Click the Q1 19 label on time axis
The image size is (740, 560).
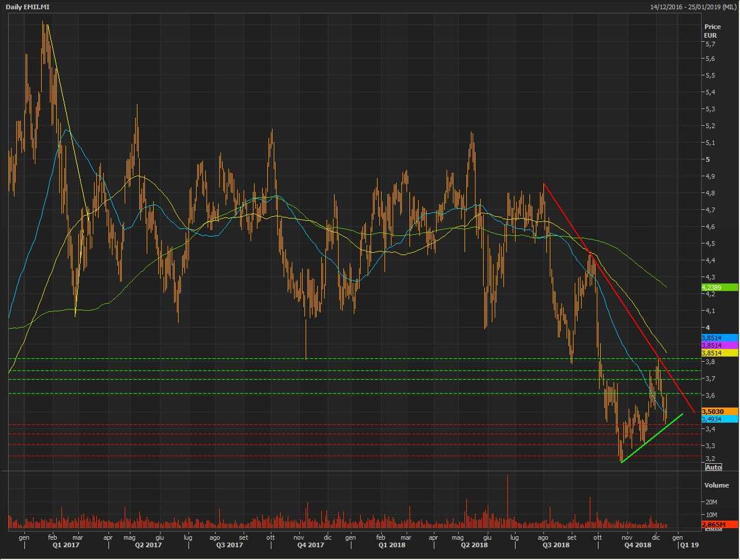[x=689, y=545]
